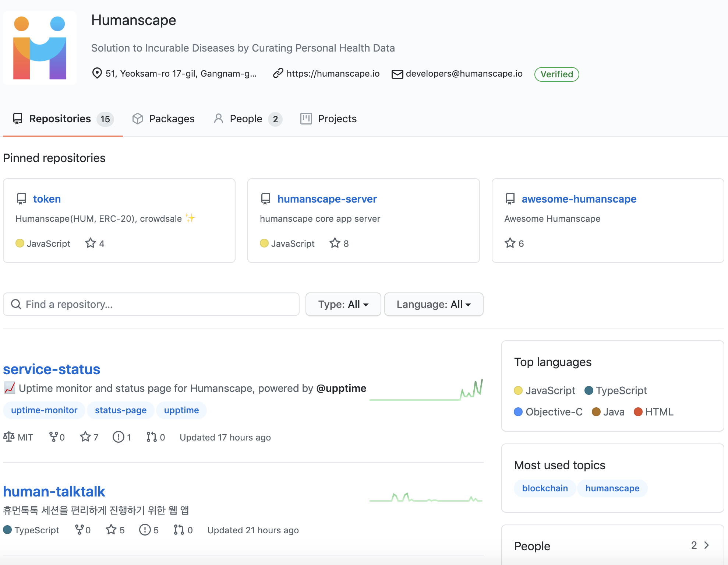728x565 pixels.
Task: Click pull request icon for service-status
Action: [151, 437]
